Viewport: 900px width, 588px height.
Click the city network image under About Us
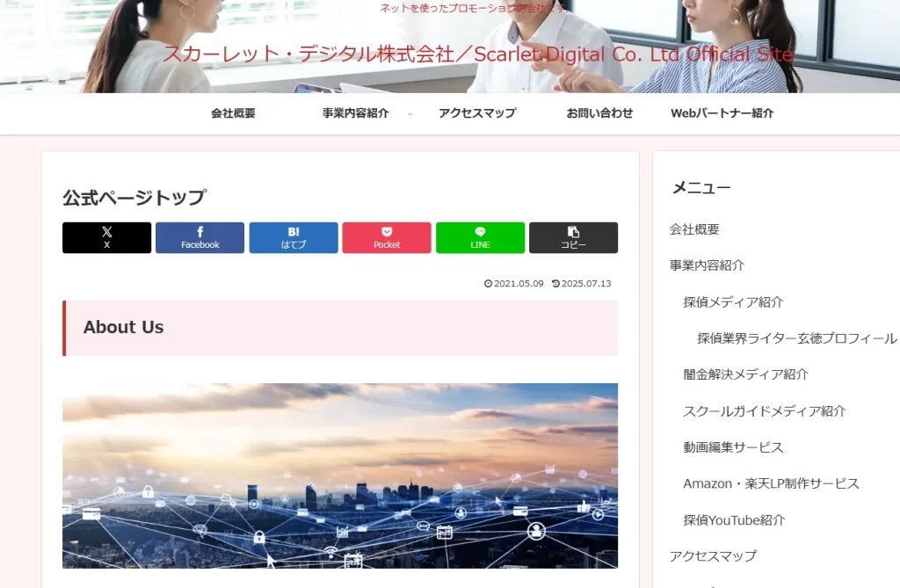pos(339,475)
